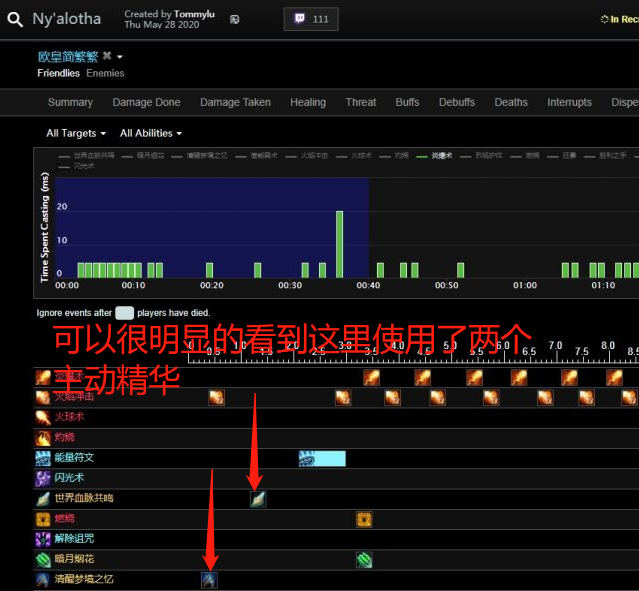The height and width of the screenshot is (591, 639).
Task: Open the player name dropdown caret
Action: 120,57
